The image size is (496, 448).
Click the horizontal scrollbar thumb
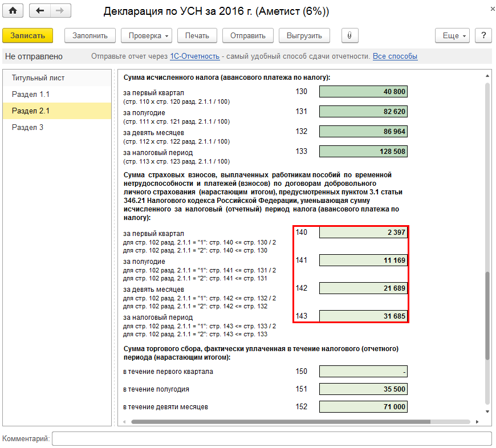point(280,422)
